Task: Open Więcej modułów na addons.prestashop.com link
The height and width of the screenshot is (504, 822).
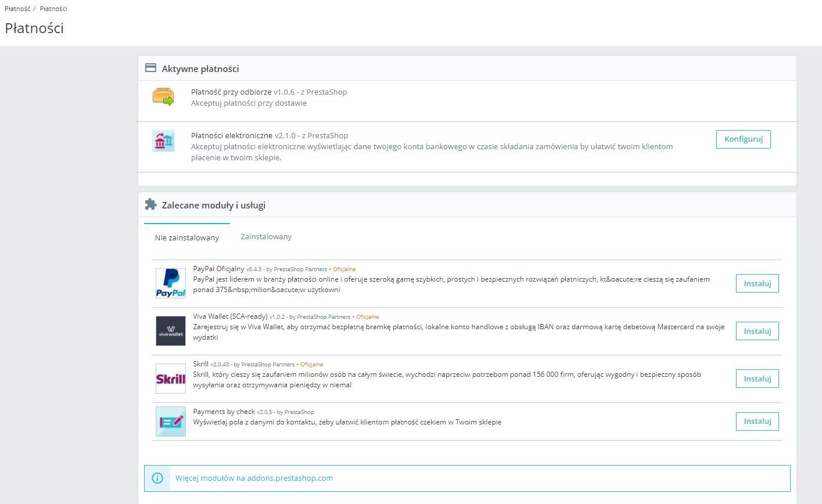Action: (x=254, y=478)
